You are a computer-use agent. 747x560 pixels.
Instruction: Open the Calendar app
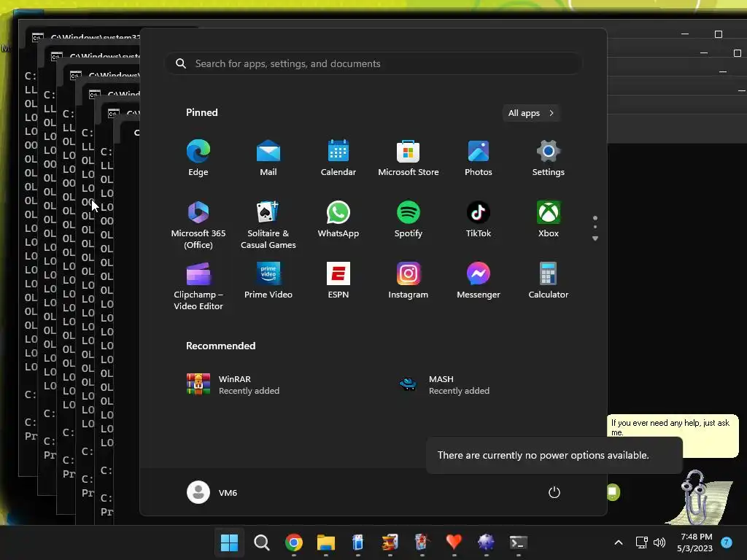point(338,158)
